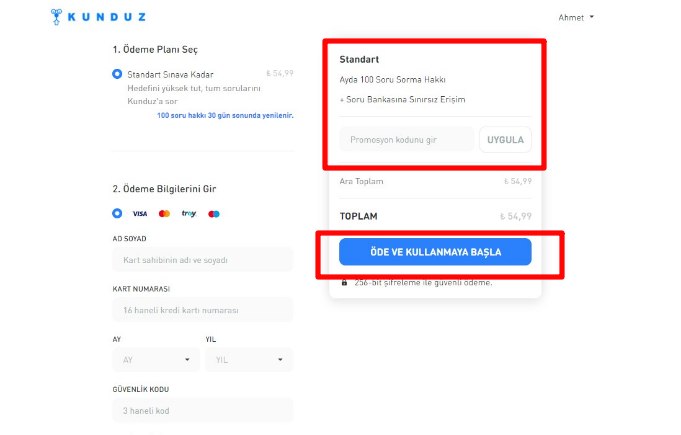Click the Visa card icon

pyautogui.click(x=140, y=214)
